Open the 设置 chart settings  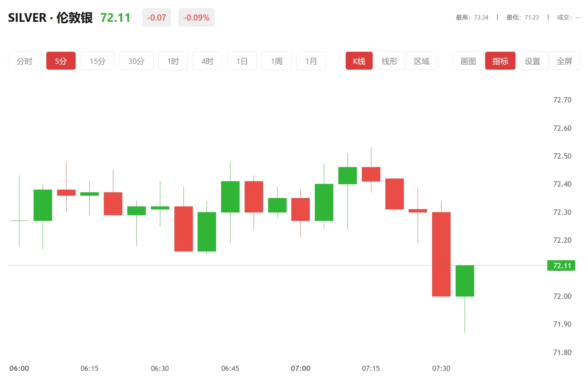coord(532,61)
